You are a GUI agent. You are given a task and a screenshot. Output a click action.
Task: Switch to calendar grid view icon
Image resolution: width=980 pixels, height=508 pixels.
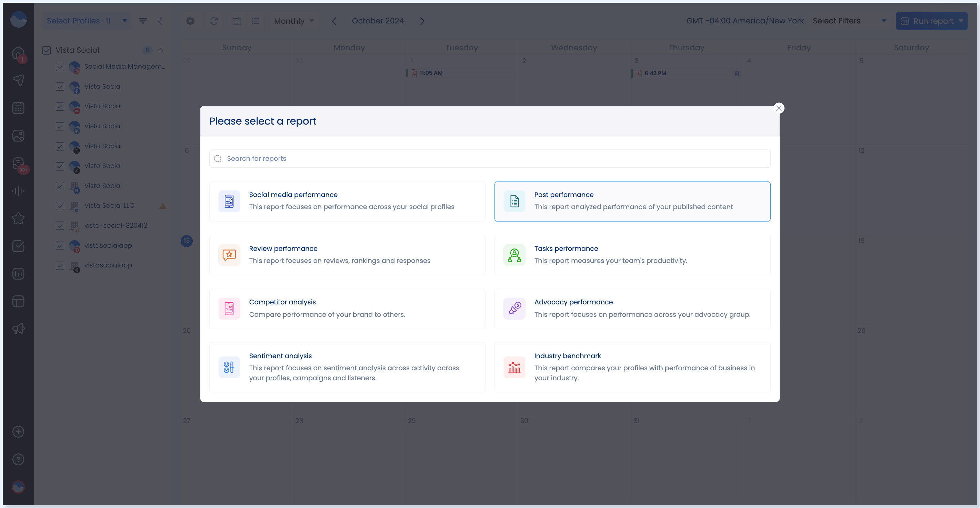[237, 21]
